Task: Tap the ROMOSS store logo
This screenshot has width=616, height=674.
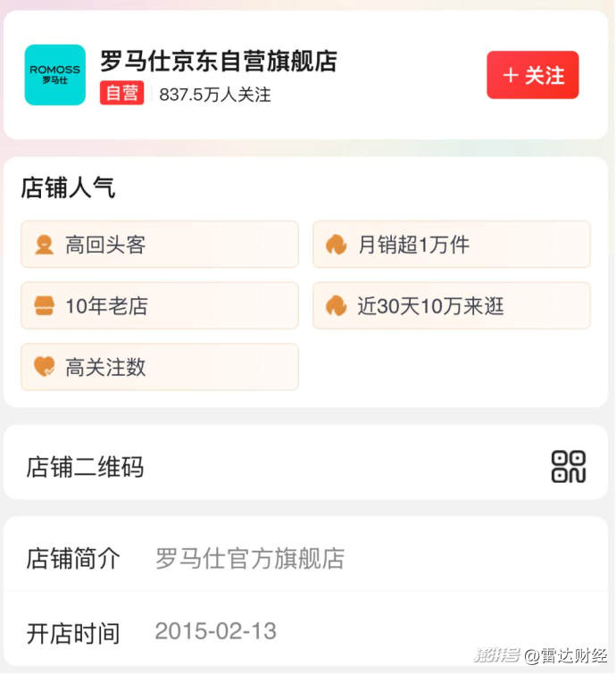Action: [55, 75]
